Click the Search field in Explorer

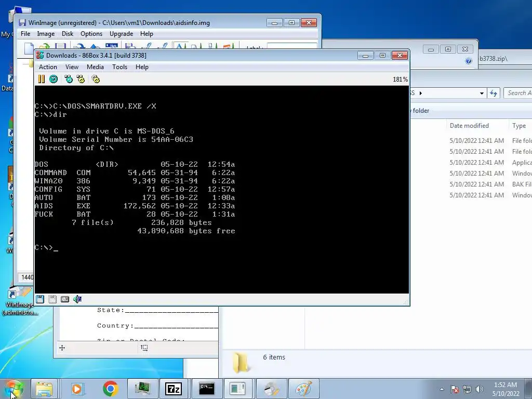518,93
